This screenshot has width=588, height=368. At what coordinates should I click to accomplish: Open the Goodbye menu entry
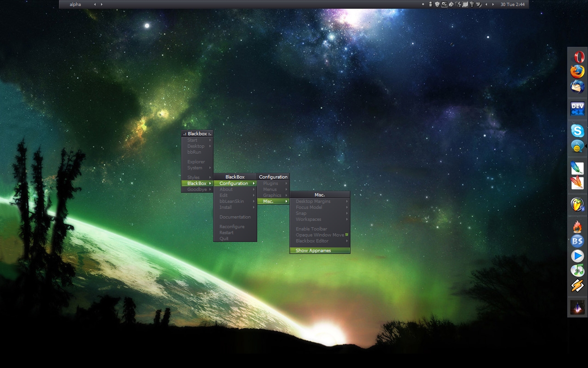198,190
